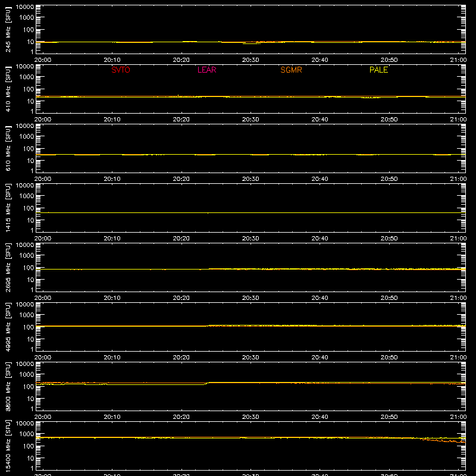The height and width of the screenshot is (476, 476).
Task: Select the 15400 MHz [SFU] axis title
Action: point(8,446)
